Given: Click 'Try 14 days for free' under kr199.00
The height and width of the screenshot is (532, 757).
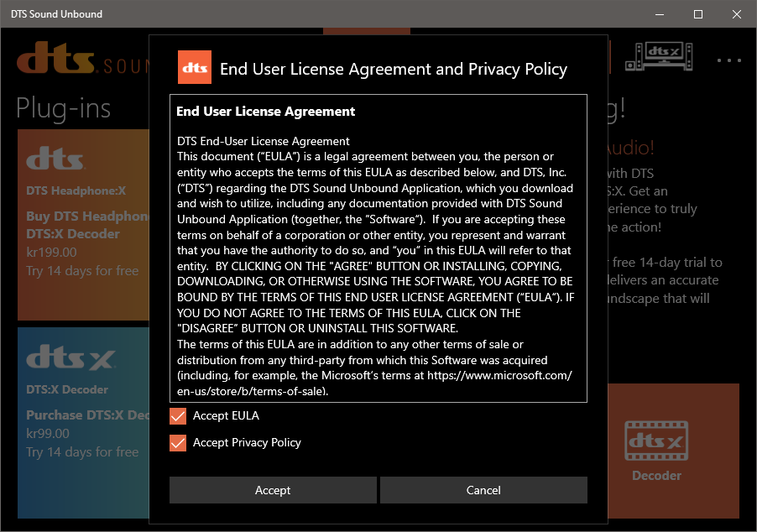Looking at the screenshot, I should click(x=82, y=271).
